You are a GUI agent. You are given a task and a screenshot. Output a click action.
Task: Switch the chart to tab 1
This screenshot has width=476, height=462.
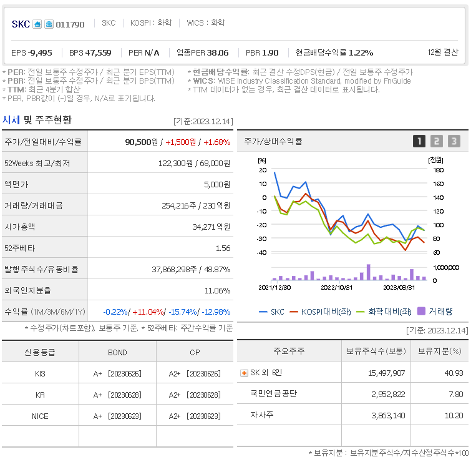tap(419, 141)
